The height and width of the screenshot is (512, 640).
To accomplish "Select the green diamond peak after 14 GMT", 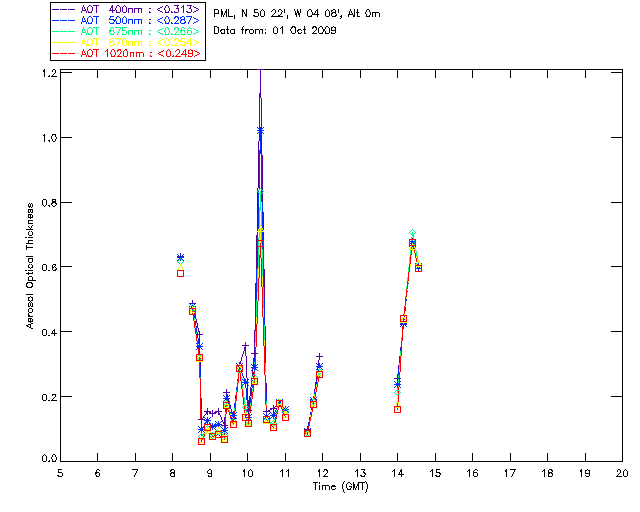I will (412, 234).
